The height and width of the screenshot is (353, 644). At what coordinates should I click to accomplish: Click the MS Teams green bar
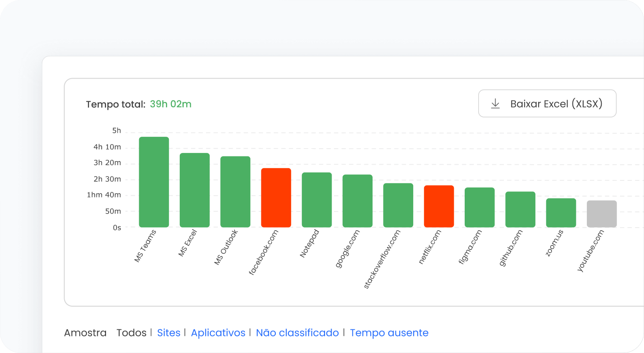pyautogui.click(x=154, y=182)
